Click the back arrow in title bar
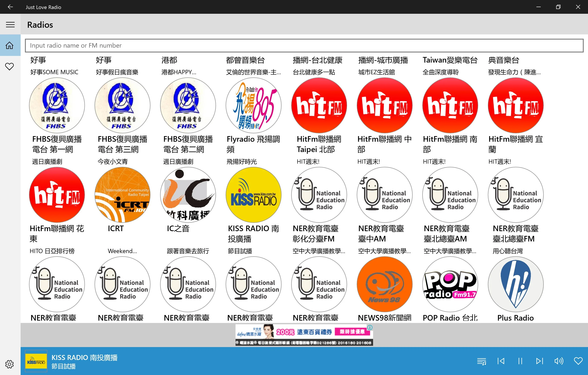 [10, 7]
